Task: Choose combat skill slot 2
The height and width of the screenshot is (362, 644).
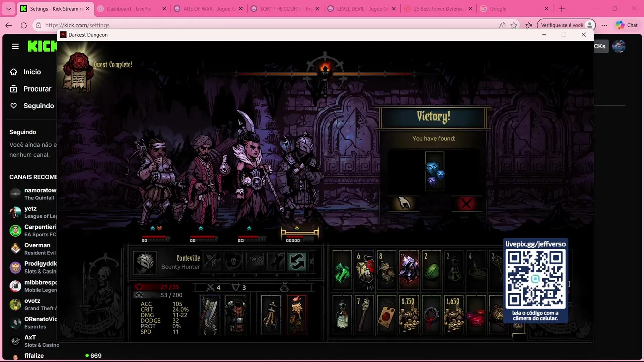Action: coord(234,262)
